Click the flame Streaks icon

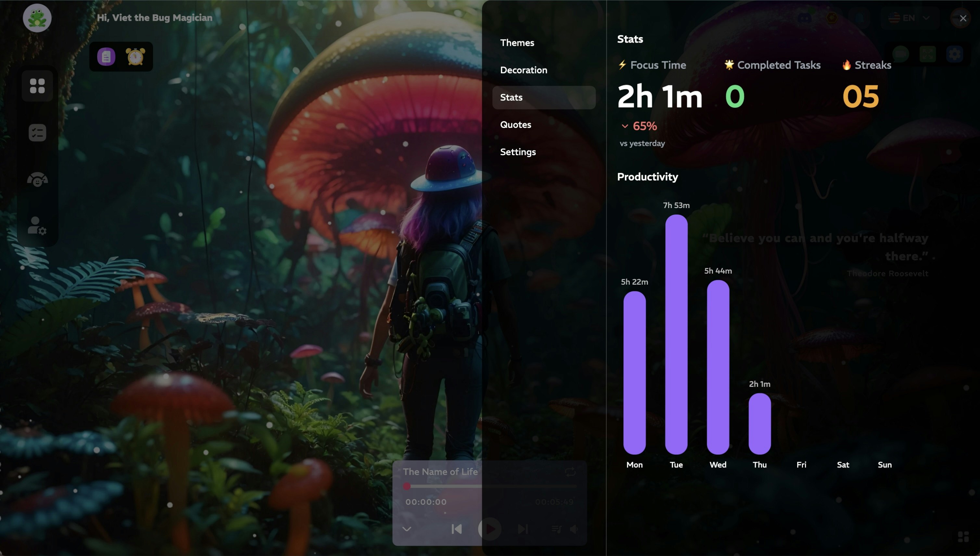coord(846,65)
